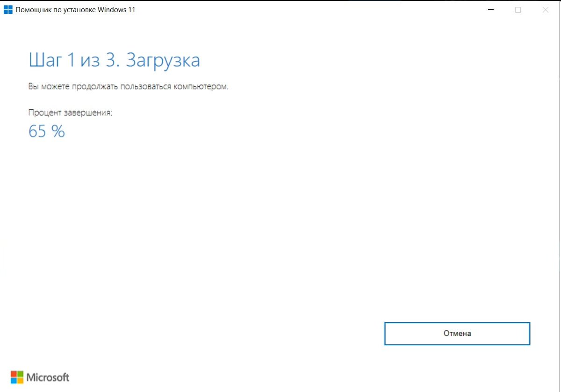Viewport: 561px width, 392px height.
Task: Click the text about continuing to use the computer
Action: pos(129,86)
